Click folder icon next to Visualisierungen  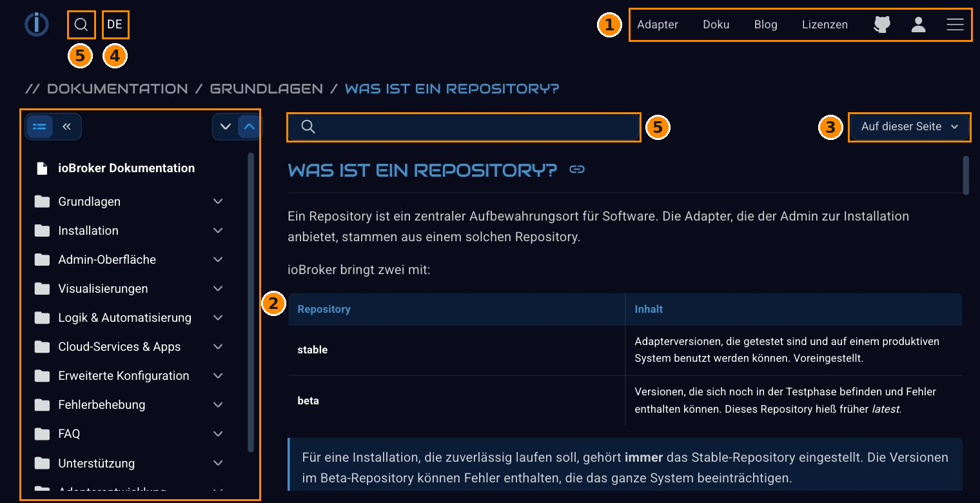42,289
